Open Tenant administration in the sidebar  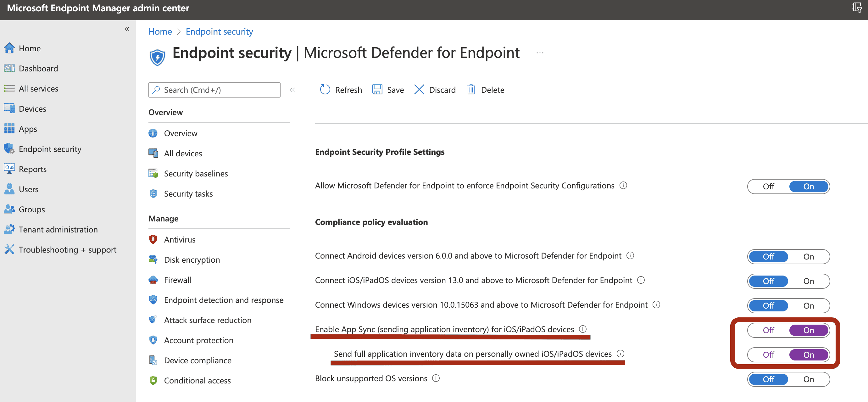click(x=58, y=230)
